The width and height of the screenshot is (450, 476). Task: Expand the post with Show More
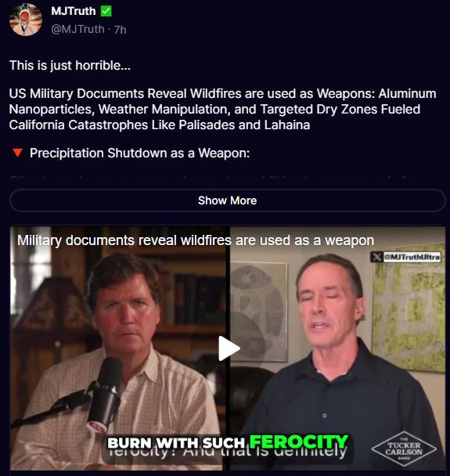pos(227,200)
